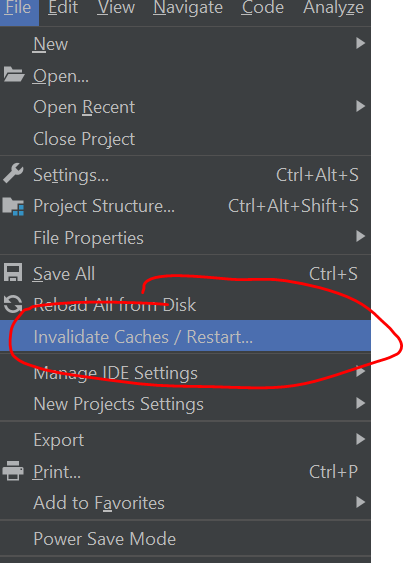The width and height of the screenshot is (403, 563).
Task: Open the Analyze menu
Action: click(333, 8)
